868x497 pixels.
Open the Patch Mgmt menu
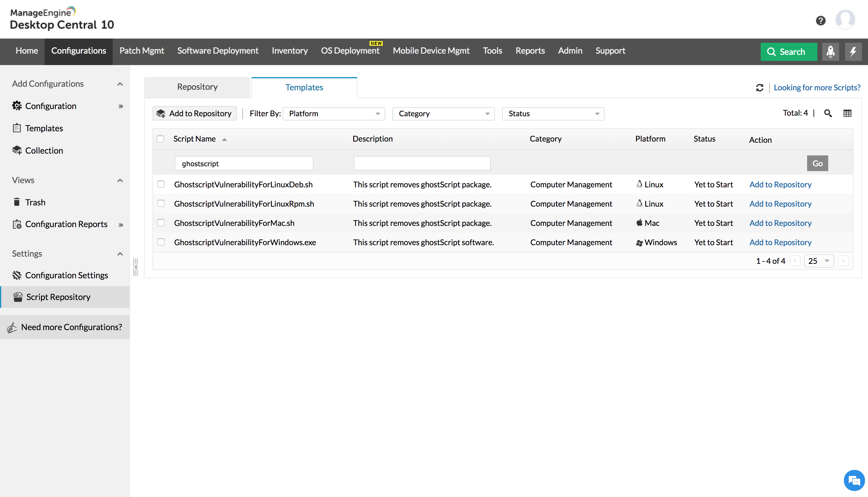point(141,51)
